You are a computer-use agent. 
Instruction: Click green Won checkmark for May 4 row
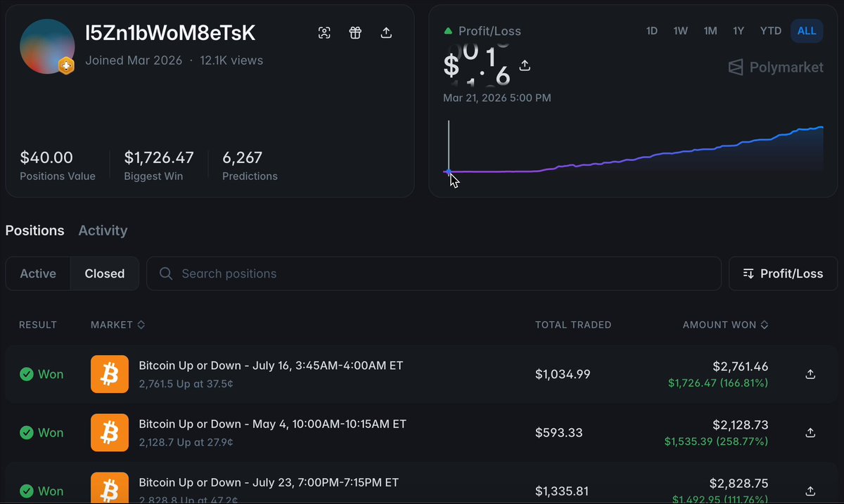26,432
